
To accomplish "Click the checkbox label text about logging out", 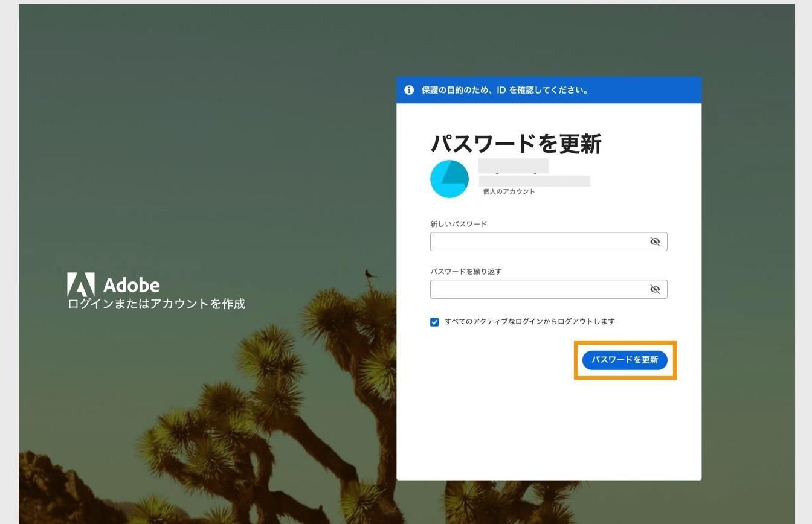I will click(x=529, y=321).
